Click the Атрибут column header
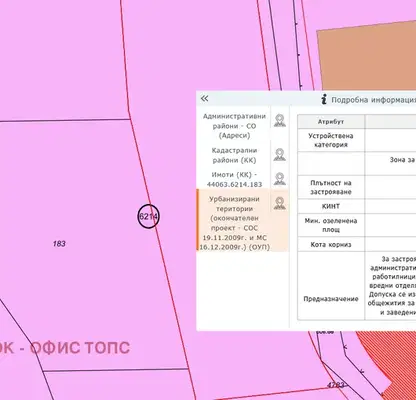The image size is (416, 400). (331, 122)
